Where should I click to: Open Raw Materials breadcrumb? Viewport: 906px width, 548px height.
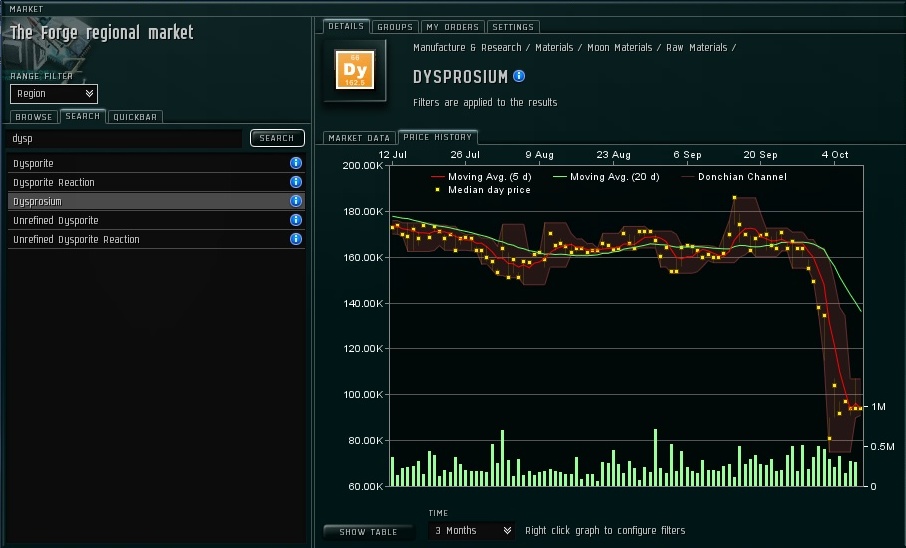696,47
